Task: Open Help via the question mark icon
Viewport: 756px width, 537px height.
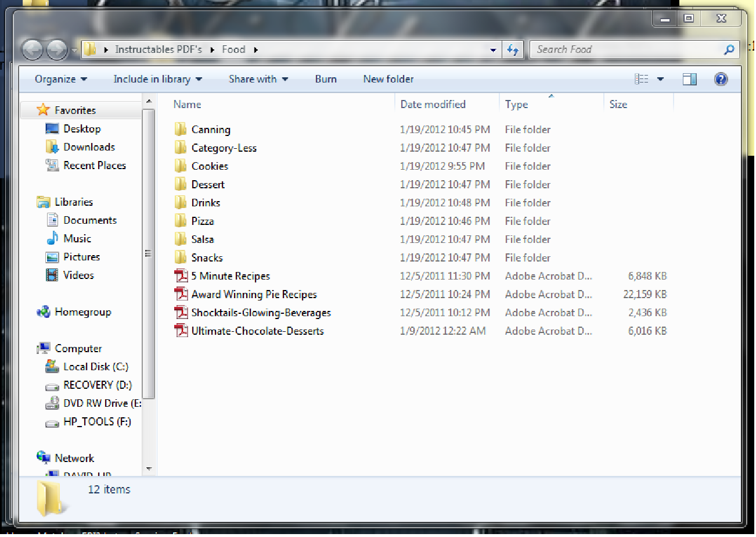Action: (721, 79)
